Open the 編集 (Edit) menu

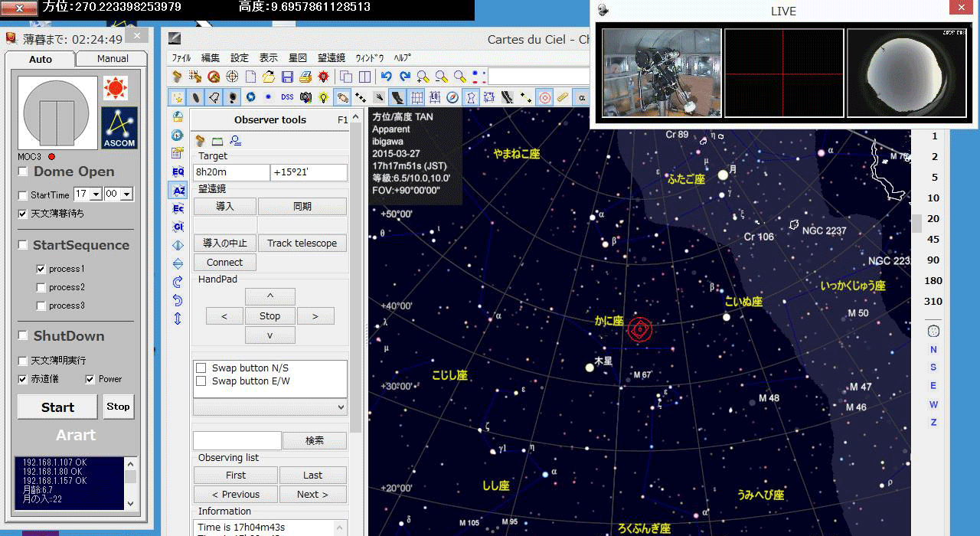[211, 57]
